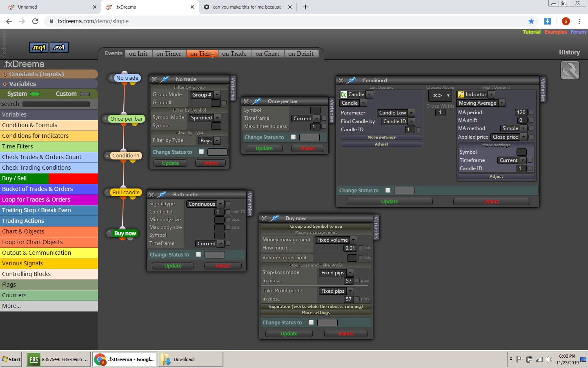The height and width of the screenshot is (368, 588).
Task: Pin the Buy now panel
Action: 275,218
